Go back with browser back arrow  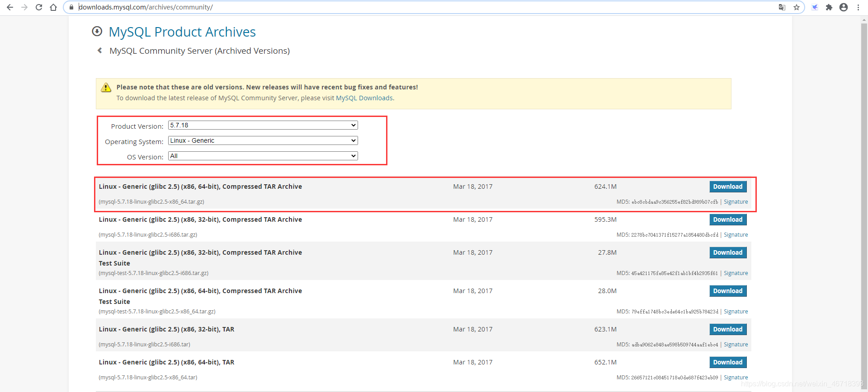[x=10, y=7]
